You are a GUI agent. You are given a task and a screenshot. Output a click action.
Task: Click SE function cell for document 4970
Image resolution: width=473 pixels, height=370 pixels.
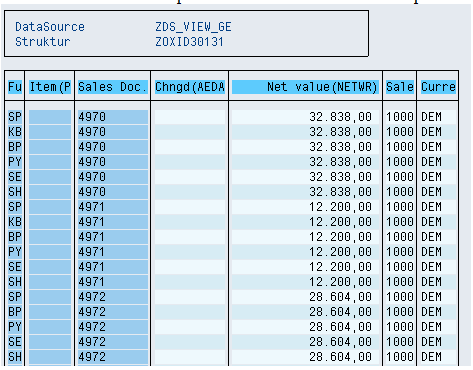[x=15, y=177]
